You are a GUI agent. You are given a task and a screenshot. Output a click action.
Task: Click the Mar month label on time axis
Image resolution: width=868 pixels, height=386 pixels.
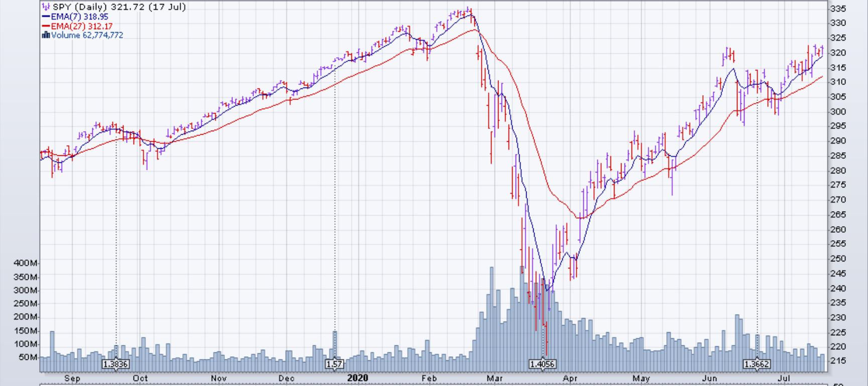pos(495,378)
